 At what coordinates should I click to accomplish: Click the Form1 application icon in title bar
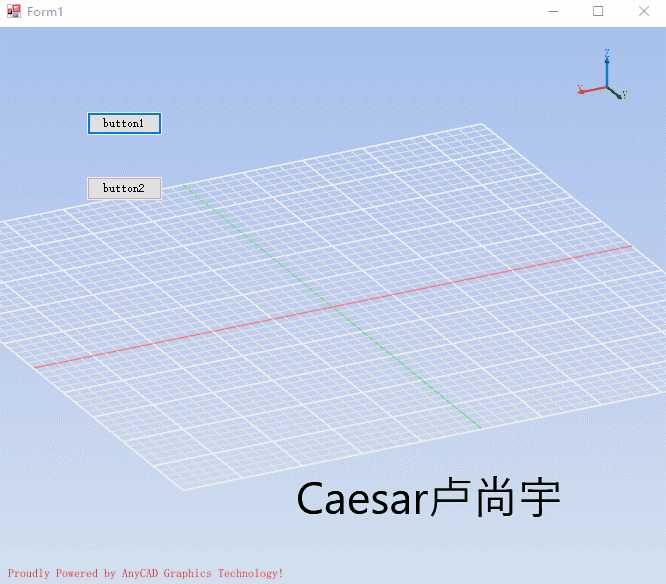(x=14, y=11)
